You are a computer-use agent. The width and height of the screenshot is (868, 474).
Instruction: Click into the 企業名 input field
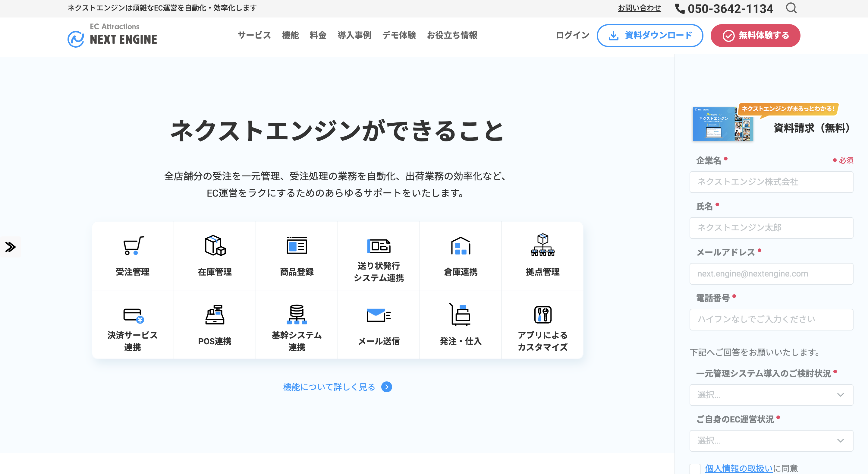point(771,182)
